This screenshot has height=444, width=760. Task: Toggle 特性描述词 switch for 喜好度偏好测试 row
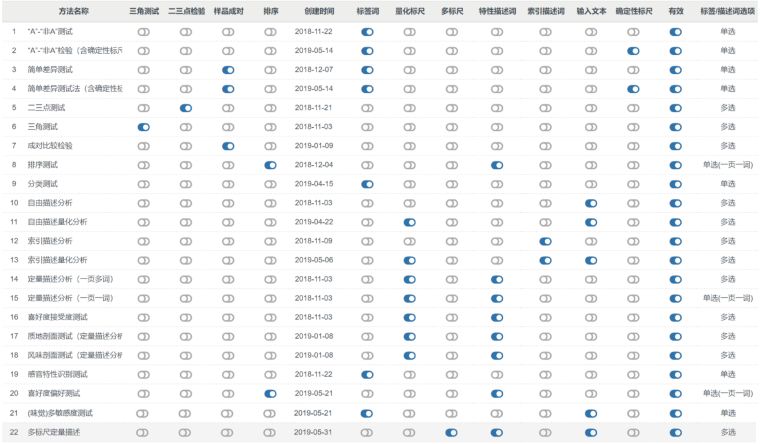tap(497, 393)
